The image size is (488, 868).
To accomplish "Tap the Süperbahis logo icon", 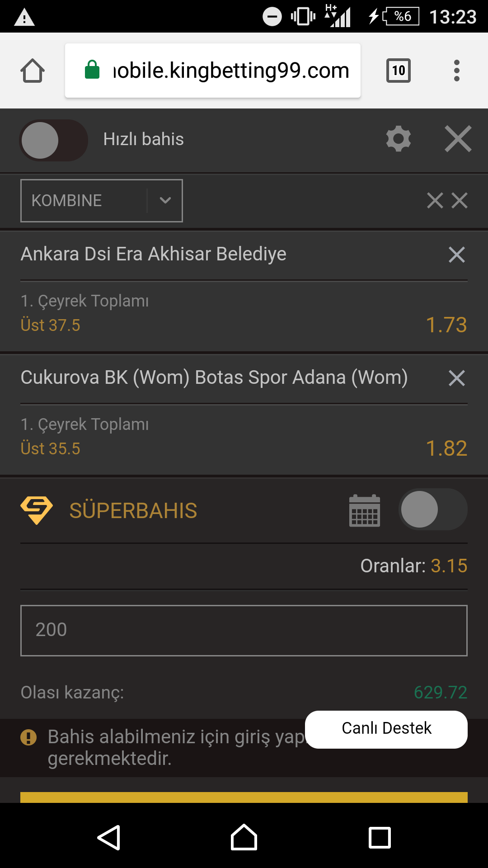I will tap(37, 510).
